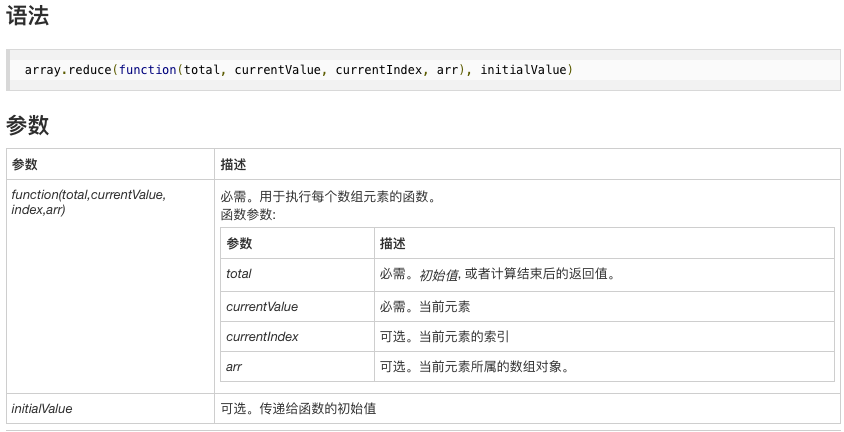Click the outer table '描述' column header

(x=528, y=165)
